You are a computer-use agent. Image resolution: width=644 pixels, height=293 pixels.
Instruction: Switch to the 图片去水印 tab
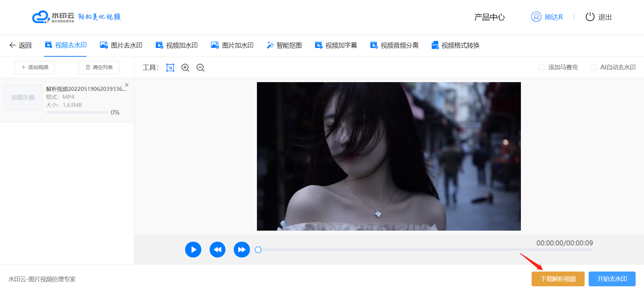click(121, 45)
